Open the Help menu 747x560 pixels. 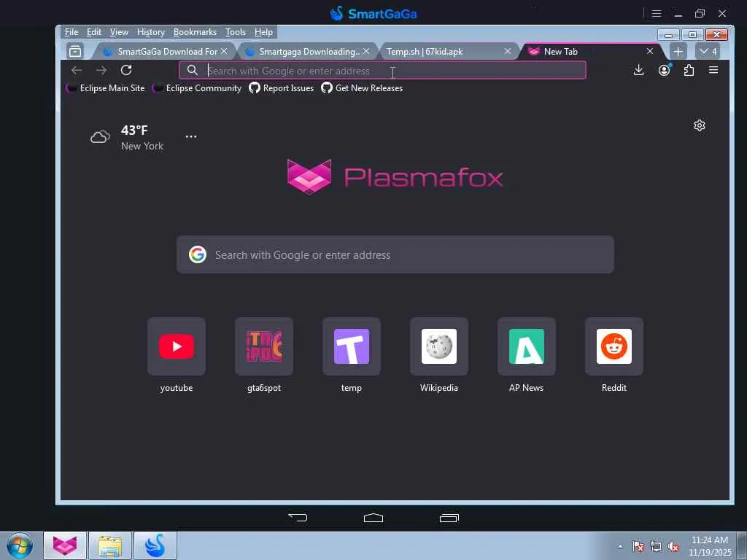click(x=263, y=32)
